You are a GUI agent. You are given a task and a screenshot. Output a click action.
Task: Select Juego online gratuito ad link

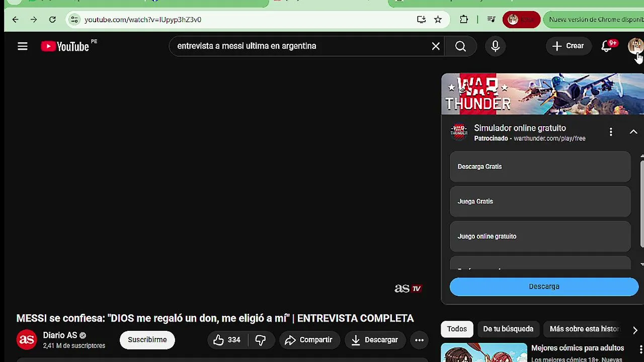(540, 236)
